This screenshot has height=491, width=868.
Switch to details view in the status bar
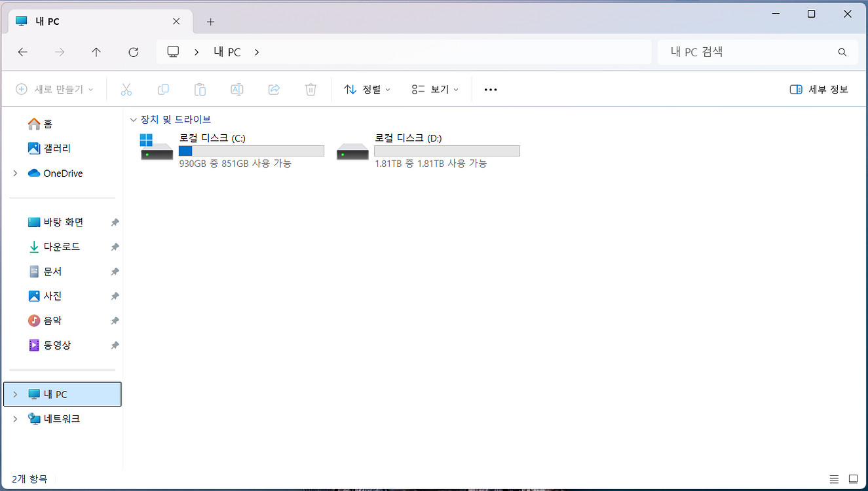coord(834,479)
